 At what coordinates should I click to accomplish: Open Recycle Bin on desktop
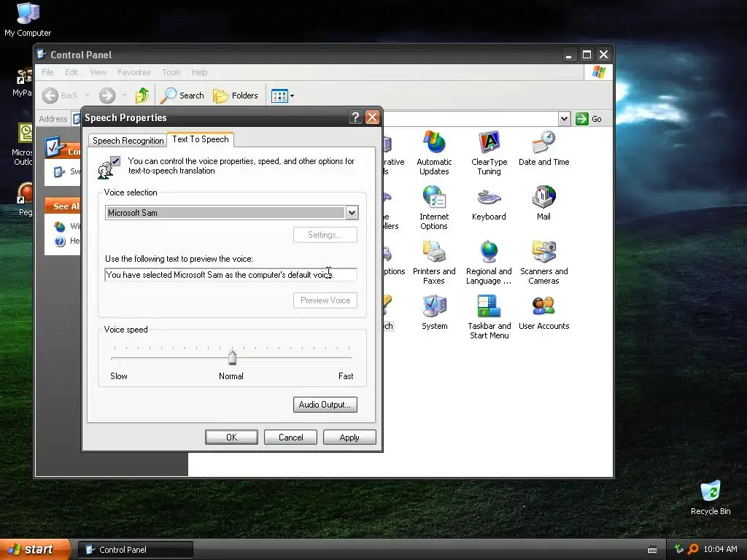[x=711, y=498]
